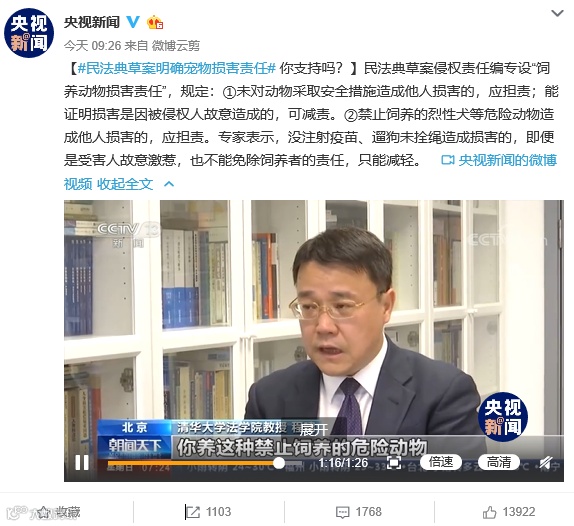Click the 微博云剪 source link
The width and height of the screenshot is (574, 526).
point(176,45)
